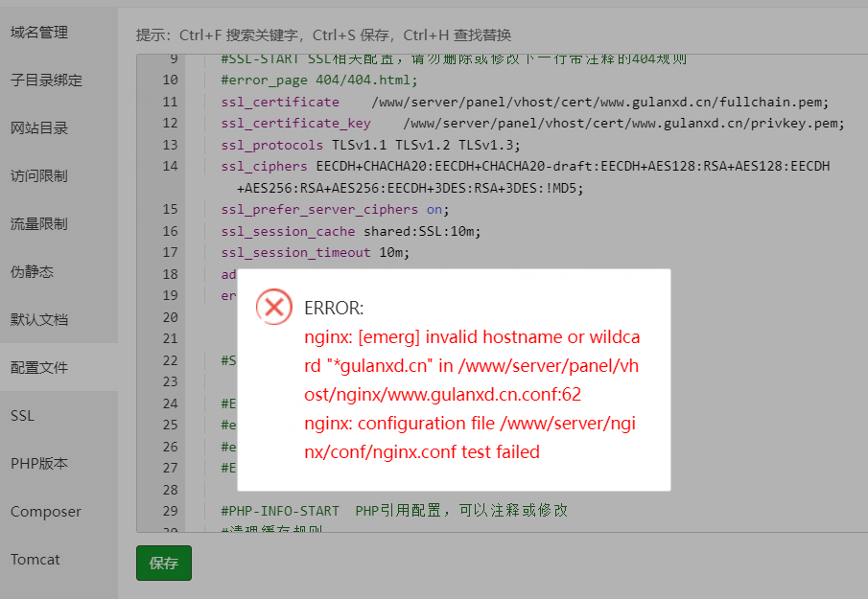Switch to the 默认文档 tab
The width and height of the screenshot is (868, 599).
pyautogui.click(x=39, y=320)
